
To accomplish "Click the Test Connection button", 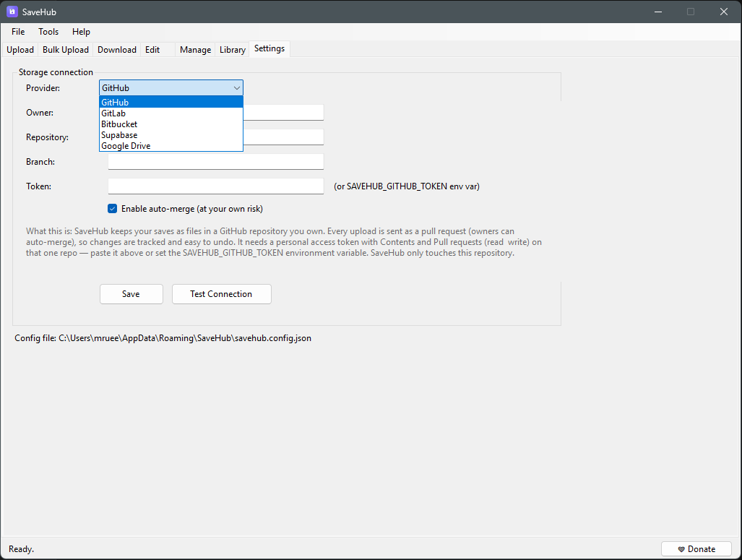I will point(222,294).
